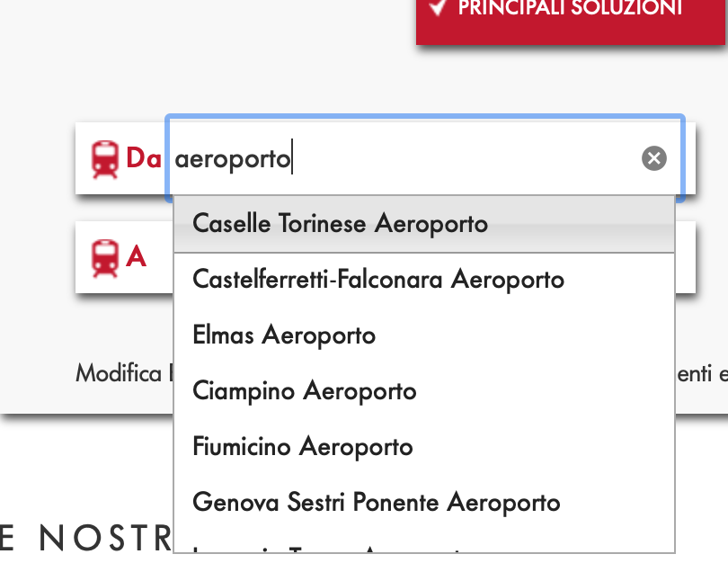Click the text ending 'enti e' at right
This screenshot has width=728, height=563.
702,373
